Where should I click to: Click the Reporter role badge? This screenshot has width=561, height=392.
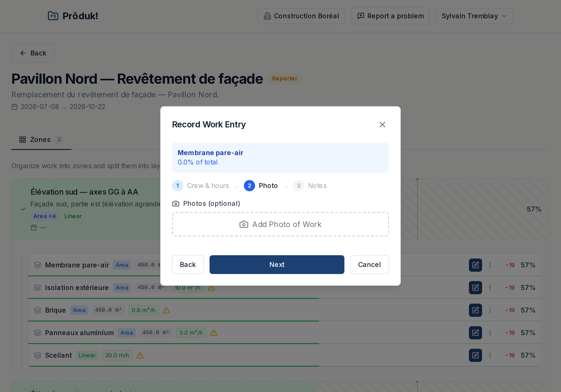tap(284, 78)
